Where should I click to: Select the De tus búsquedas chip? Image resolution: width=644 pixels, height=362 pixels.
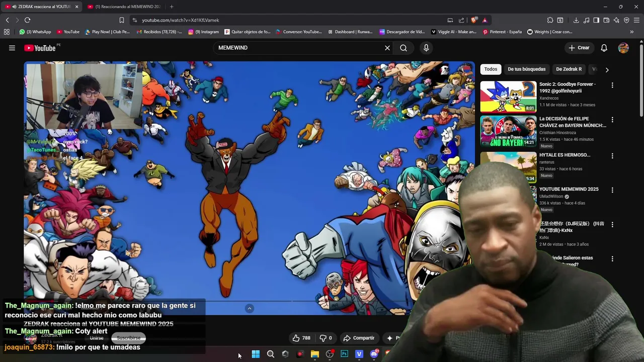(526, 69)
